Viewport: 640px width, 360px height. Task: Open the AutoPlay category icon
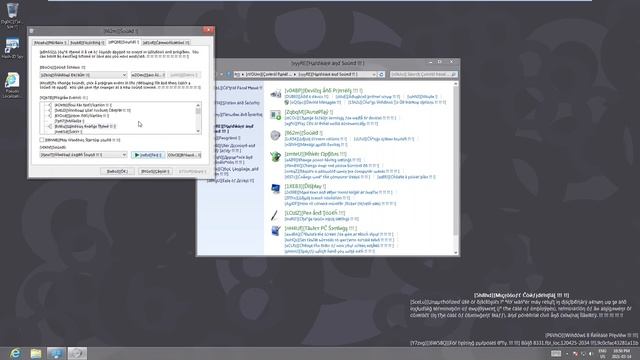tap(276, 116)
